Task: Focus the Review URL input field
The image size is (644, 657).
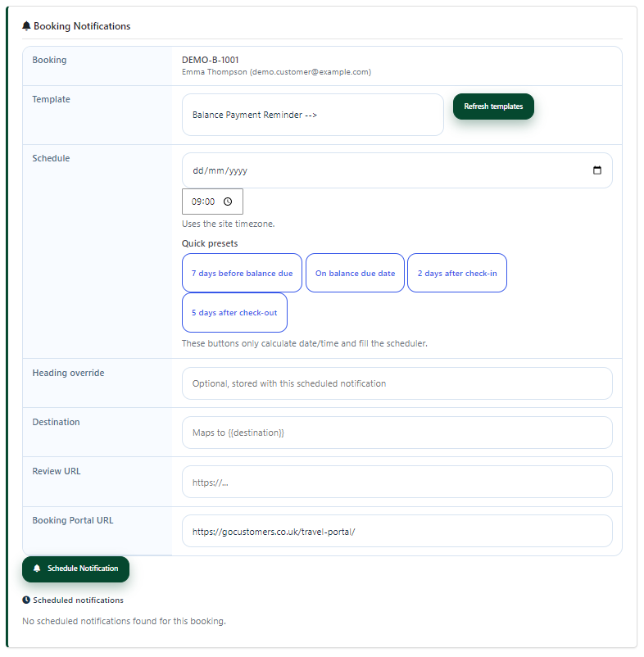Action: 397,482
